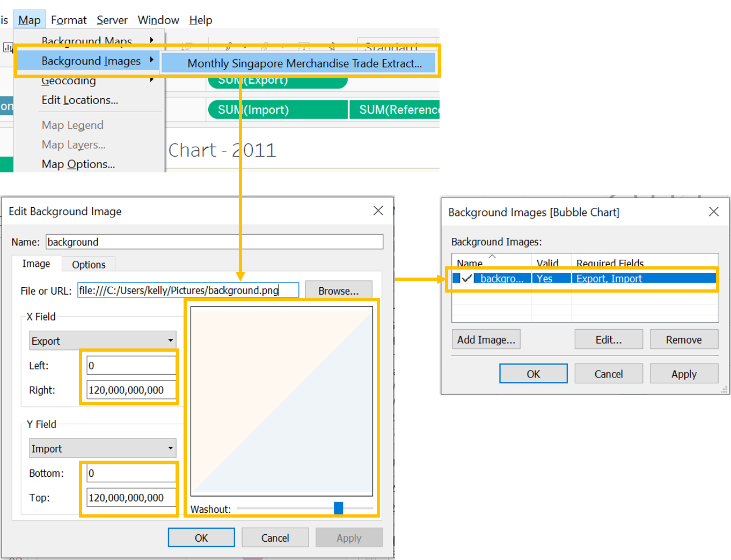Click the File or URL input field
731x560 pixels.
pos(188,290)
